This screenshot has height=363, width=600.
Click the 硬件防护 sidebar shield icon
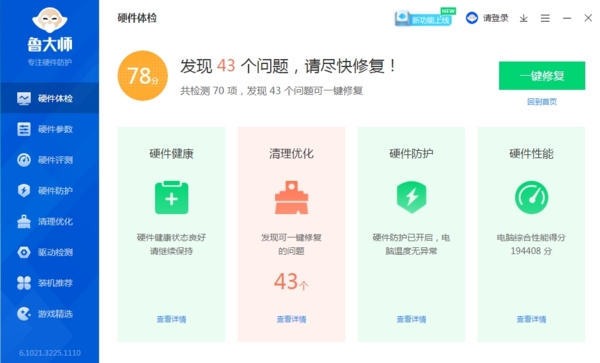24,190
